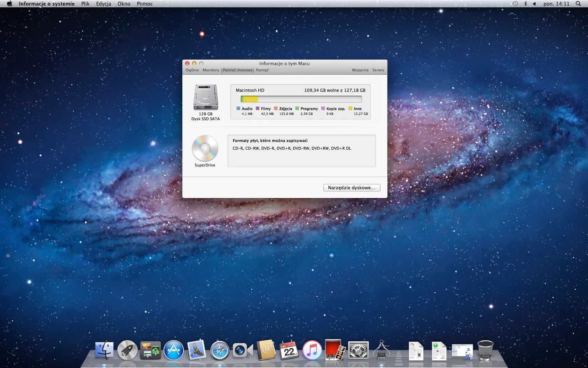Open the first document icon in Dock
This screenshot has height=368, width=588.
pos(416,351)
